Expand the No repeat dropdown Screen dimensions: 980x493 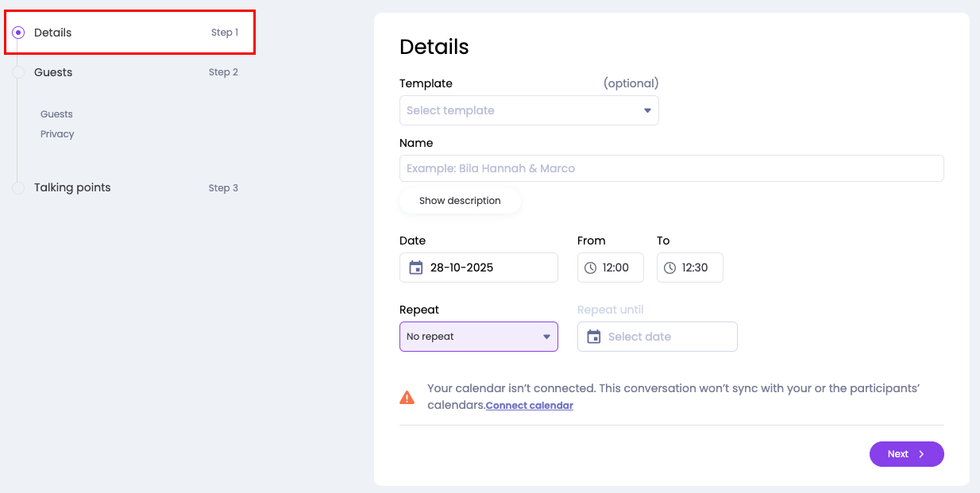(478, 337)
